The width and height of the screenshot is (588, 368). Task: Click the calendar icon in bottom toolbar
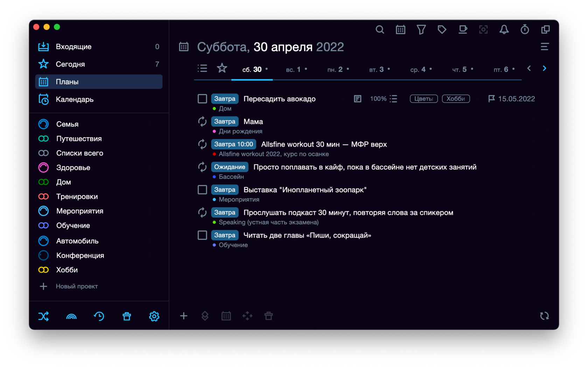226,316
